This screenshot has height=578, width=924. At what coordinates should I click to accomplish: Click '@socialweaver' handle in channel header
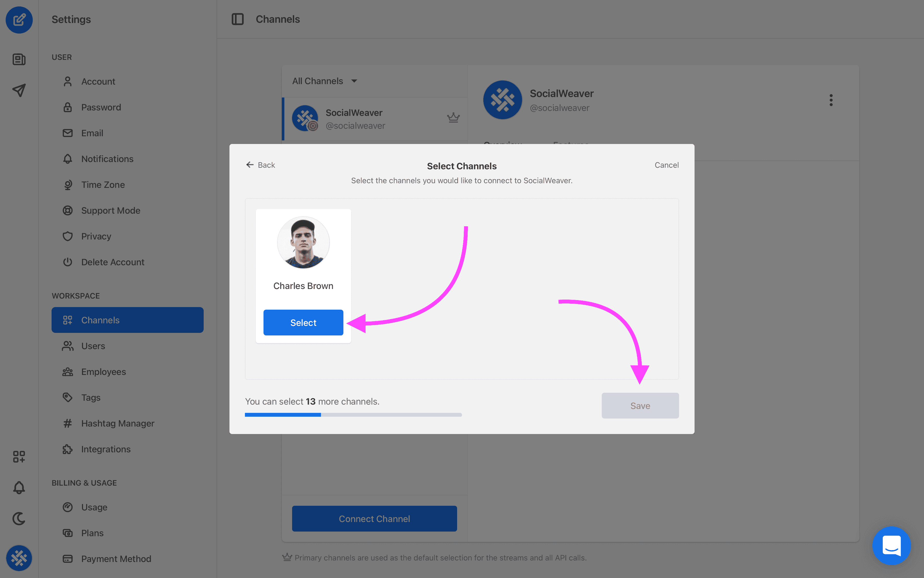(x=559, y=108)
